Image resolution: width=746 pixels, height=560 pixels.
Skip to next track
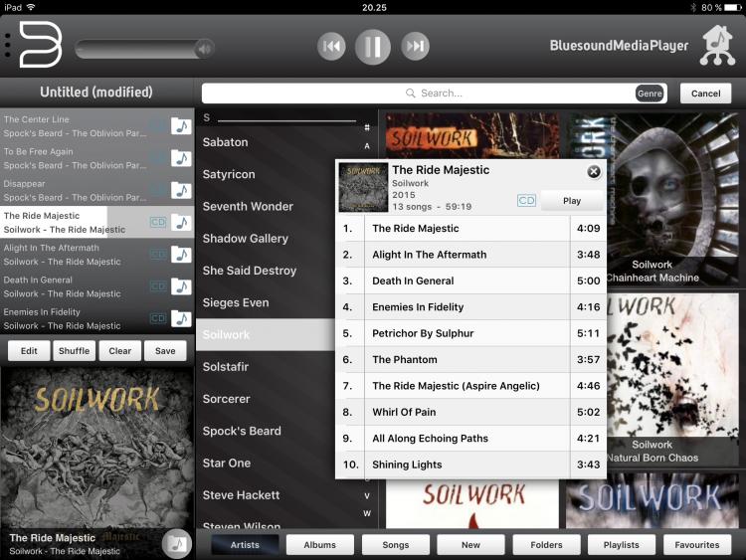[415, 46]
